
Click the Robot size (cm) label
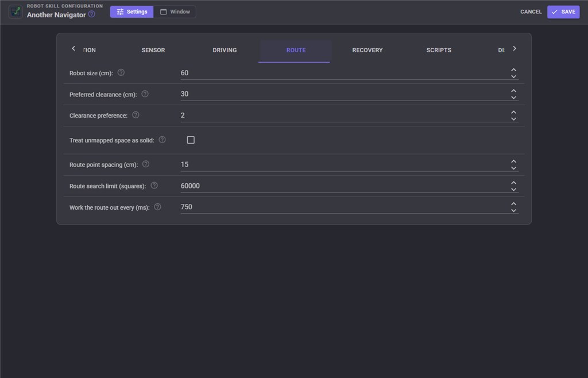91,73
